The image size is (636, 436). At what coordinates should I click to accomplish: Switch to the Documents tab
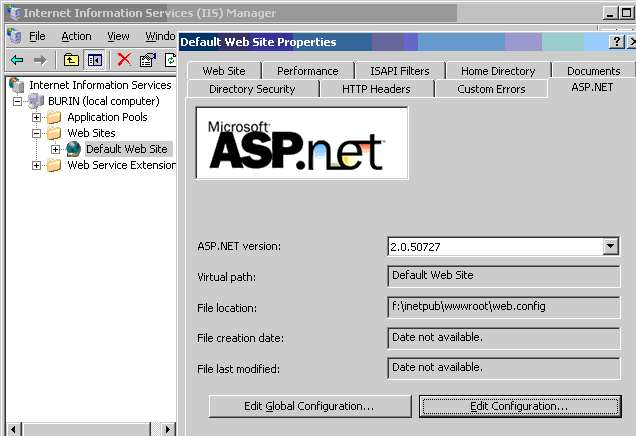coord(593,71)
